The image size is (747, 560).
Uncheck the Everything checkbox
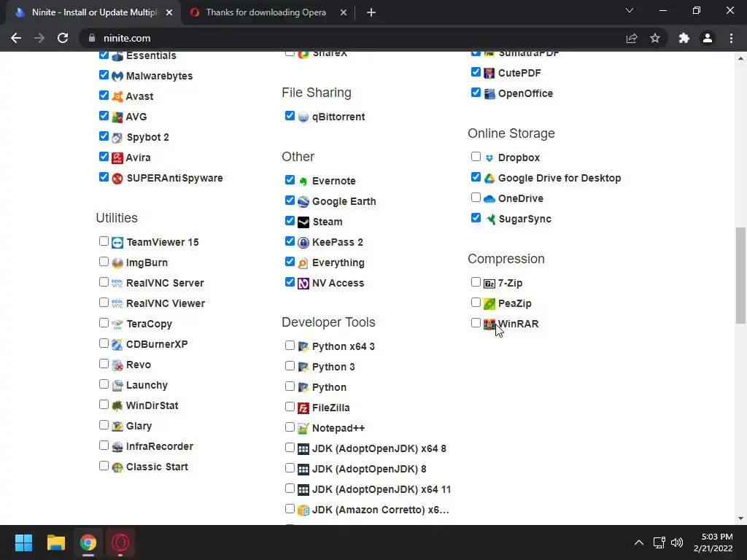click(x=290, y=262)
